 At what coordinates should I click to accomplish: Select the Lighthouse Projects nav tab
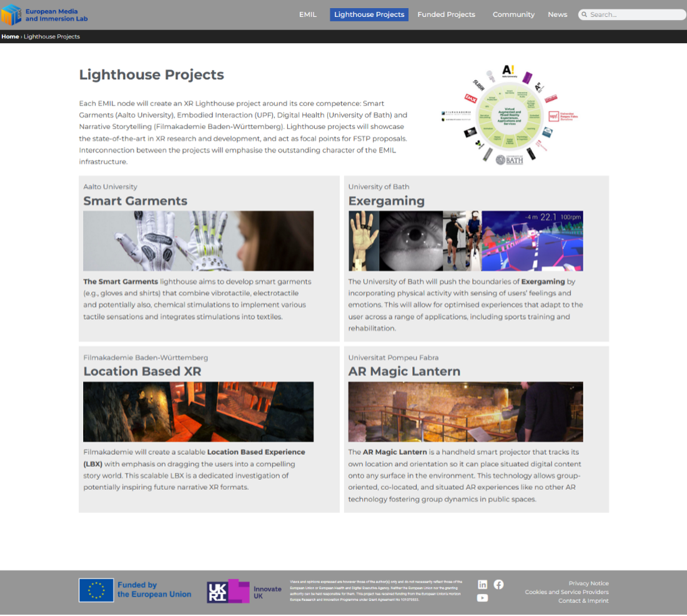[369, 14]
